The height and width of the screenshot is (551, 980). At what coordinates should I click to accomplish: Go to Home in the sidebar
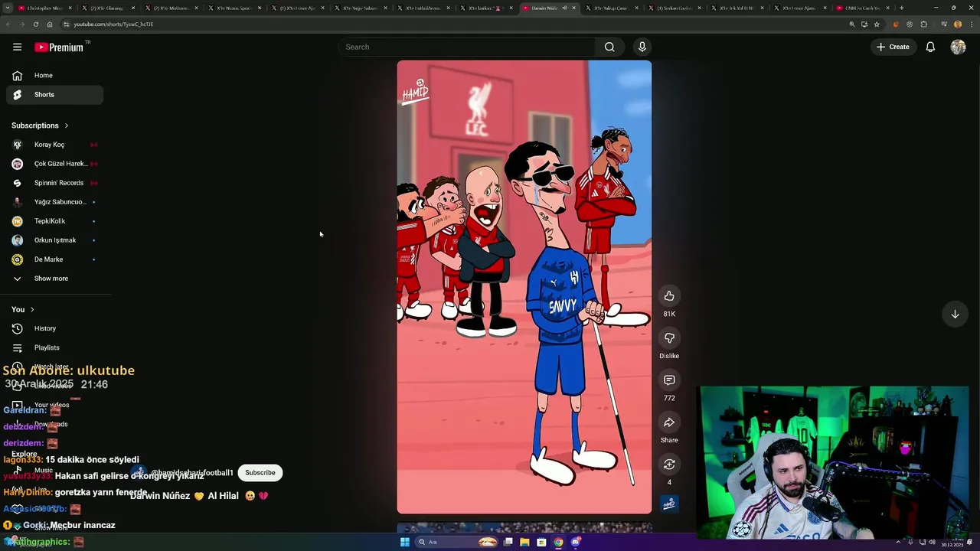tap(54, 76)
